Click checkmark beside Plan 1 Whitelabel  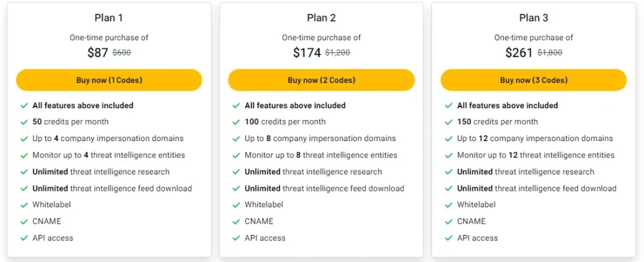(24, 205)
